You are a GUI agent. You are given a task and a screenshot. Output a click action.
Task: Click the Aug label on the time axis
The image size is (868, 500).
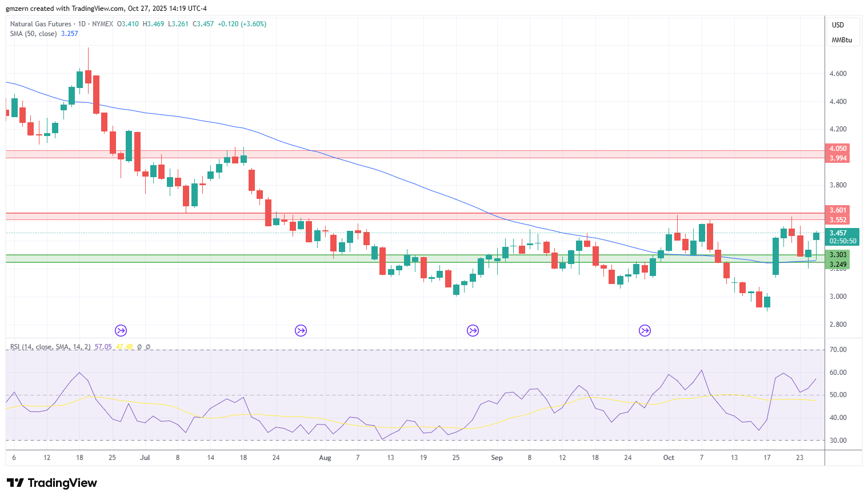coord(325,458)
